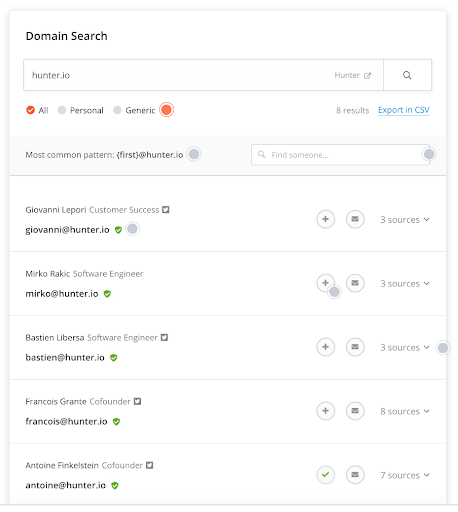The width and height of the screenshot is (458, 512).
Task: Click verified shield next to bastien@hunter.io
Action: (114, 358)
